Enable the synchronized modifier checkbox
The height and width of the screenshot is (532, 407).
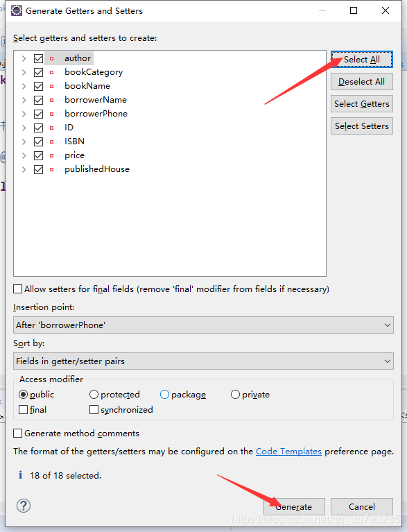pyautogui.click(x=94, y=409)
